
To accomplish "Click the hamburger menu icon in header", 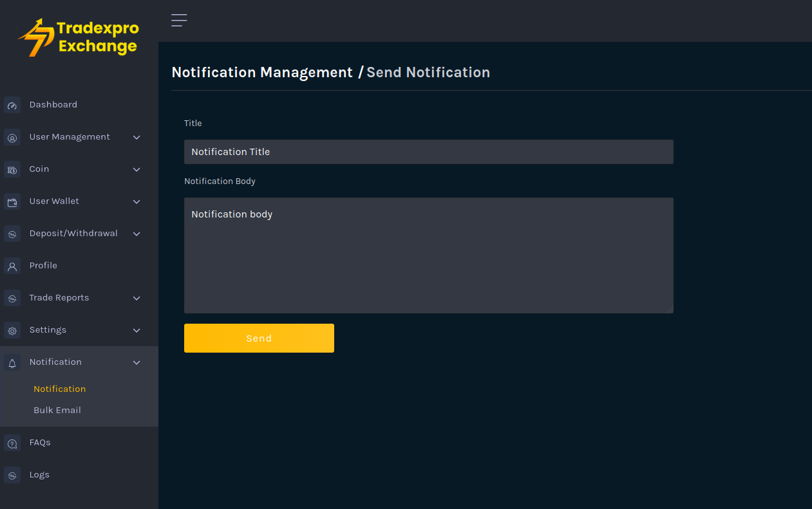I will pyautogui.click(x=179, y=21).
